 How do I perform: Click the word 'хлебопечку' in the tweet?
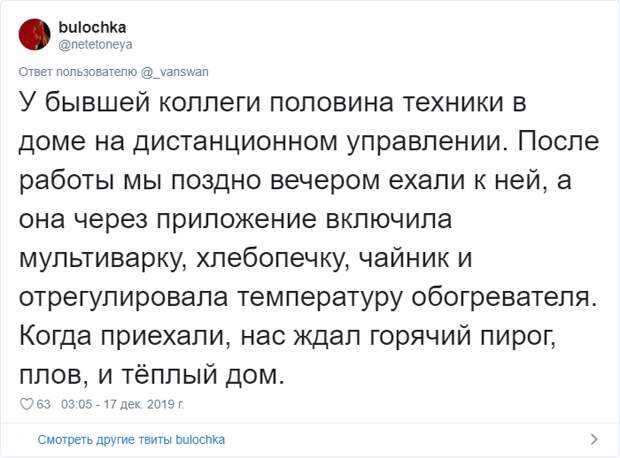pos(273,258)
